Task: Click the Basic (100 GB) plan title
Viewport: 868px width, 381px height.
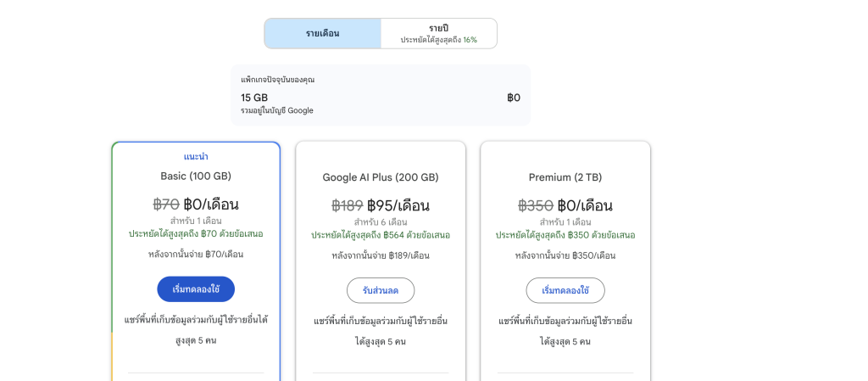Action: pos(196,176)
